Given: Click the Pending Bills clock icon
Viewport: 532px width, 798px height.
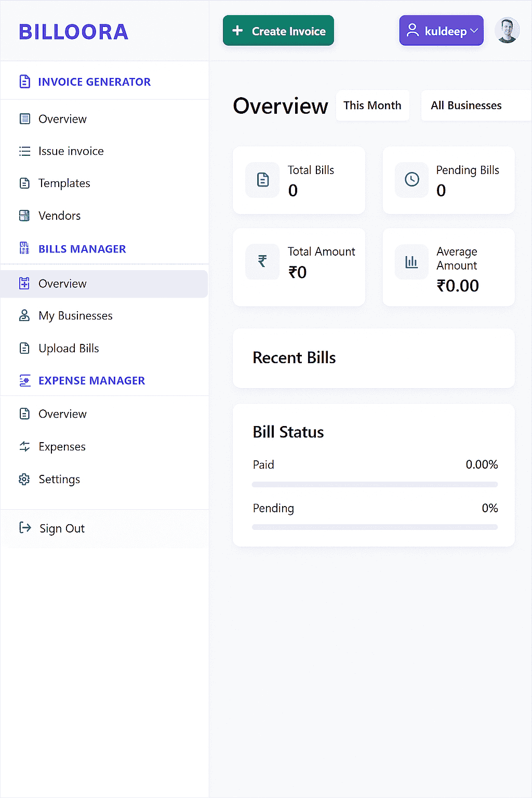Looking at the screenshot, I should pyautogui.click(x=411, y=180).
